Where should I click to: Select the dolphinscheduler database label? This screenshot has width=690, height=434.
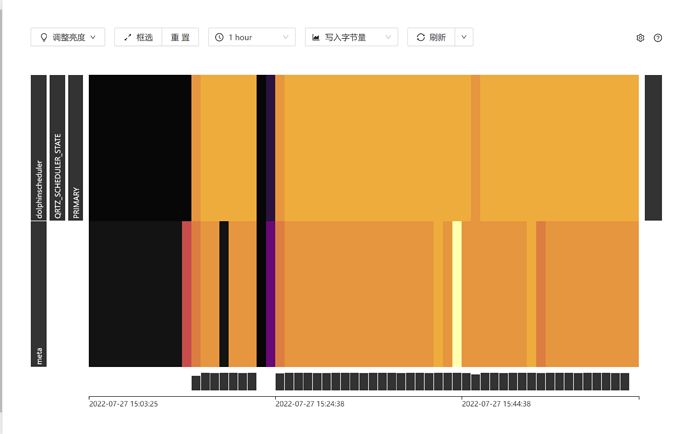pyautogui.click(x=39, y=147)
